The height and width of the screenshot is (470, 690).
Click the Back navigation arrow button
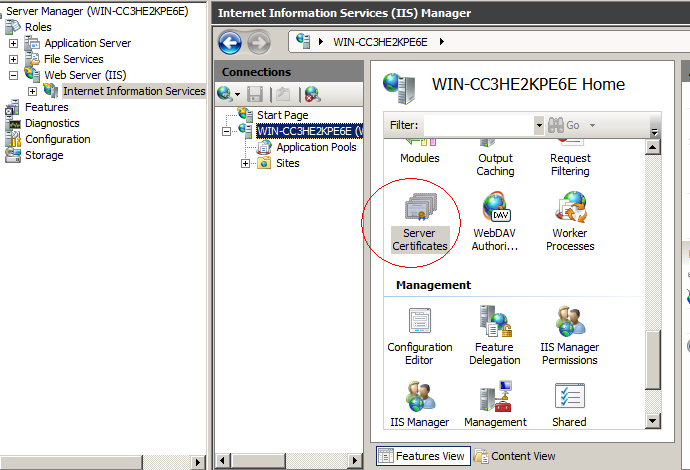click(230, 43)
